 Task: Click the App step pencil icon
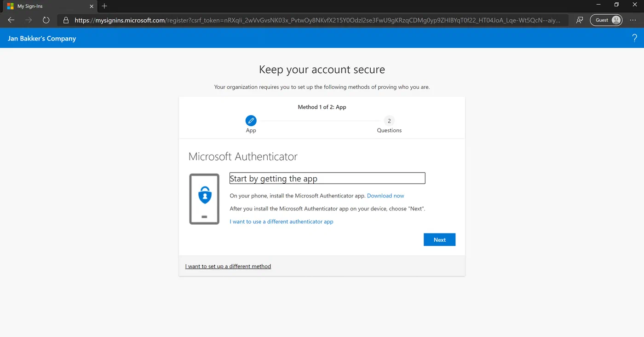251,121
